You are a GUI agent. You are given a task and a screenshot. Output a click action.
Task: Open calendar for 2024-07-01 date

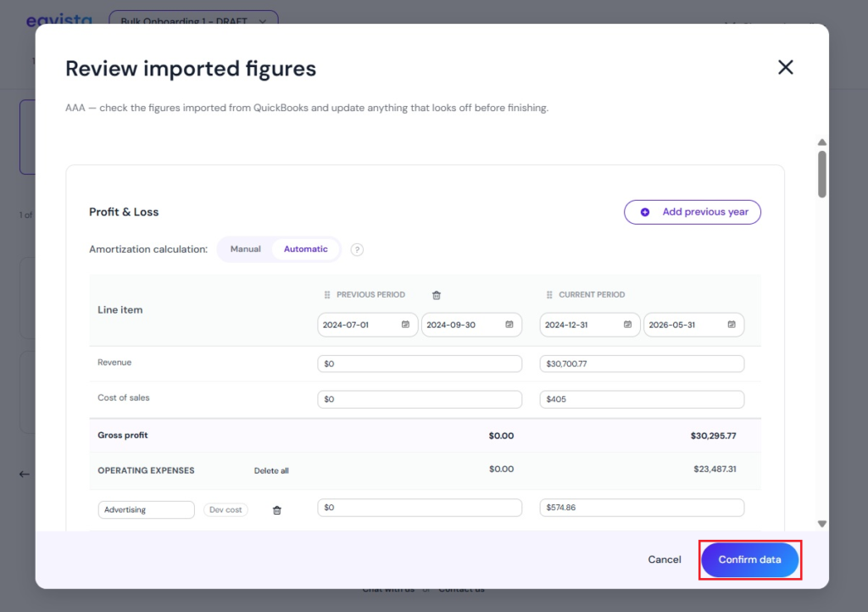pyautogui.click(x=405, y=325)
